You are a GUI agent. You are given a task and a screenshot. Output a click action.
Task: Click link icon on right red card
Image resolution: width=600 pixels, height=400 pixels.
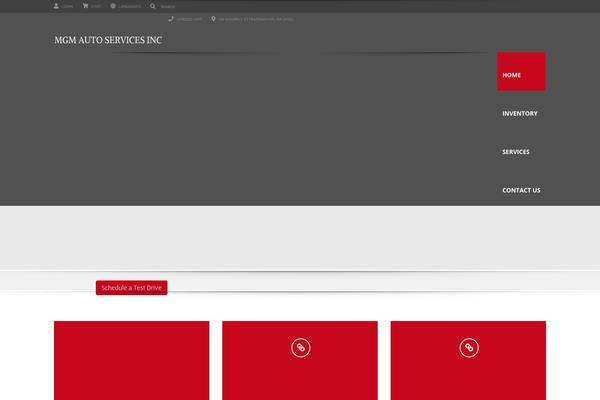click(x=469, y=348)
